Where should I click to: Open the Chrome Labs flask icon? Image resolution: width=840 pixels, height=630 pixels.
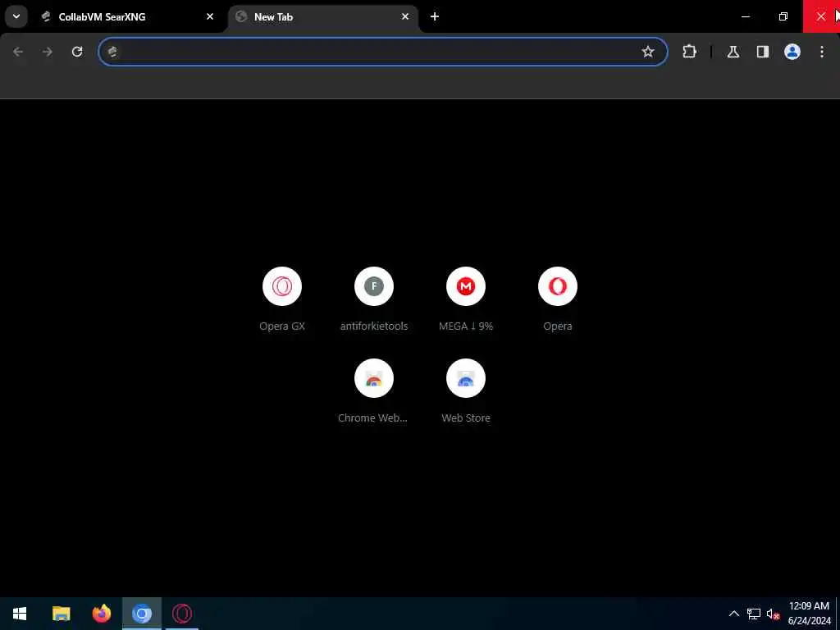click(x=733, y=52)
